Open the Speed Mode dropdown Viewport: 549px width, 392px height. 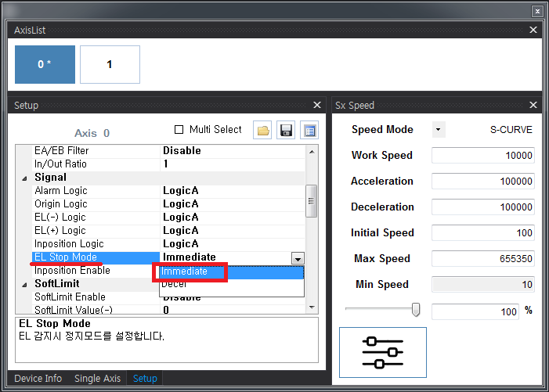tap(438, 130)
